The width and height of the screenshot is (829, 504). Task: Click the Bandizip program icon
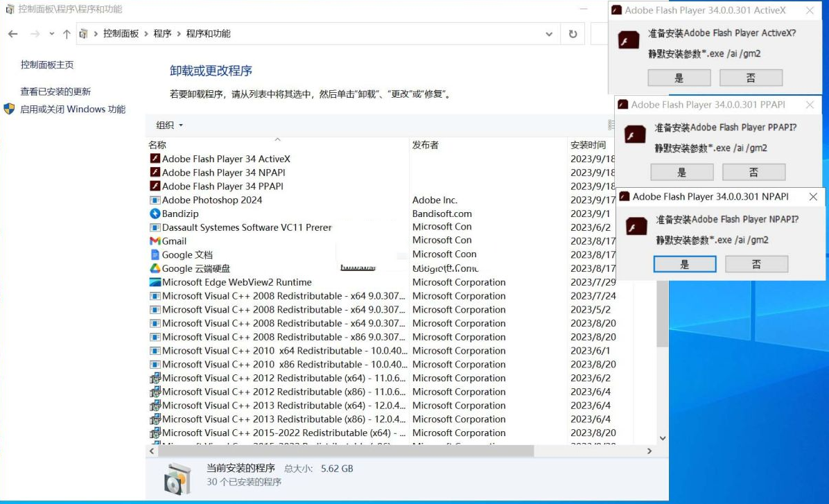(x=155, y=214)
